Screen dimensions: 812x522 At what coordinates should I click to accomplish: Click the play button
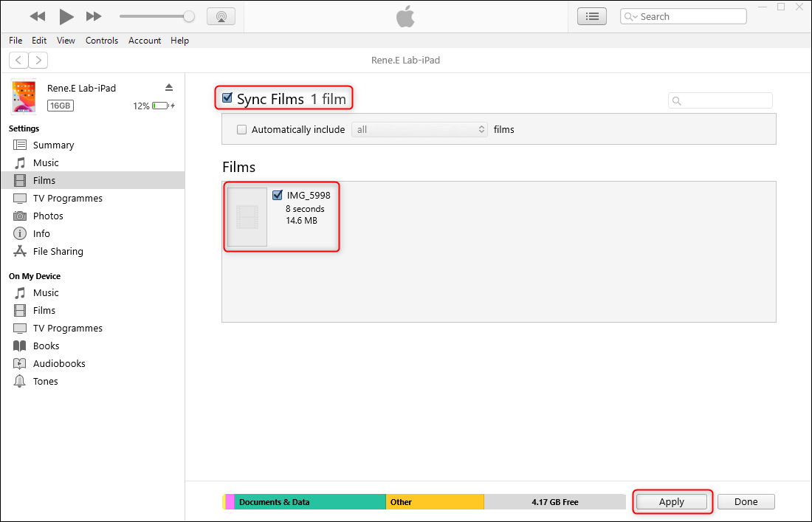(66, 16)
